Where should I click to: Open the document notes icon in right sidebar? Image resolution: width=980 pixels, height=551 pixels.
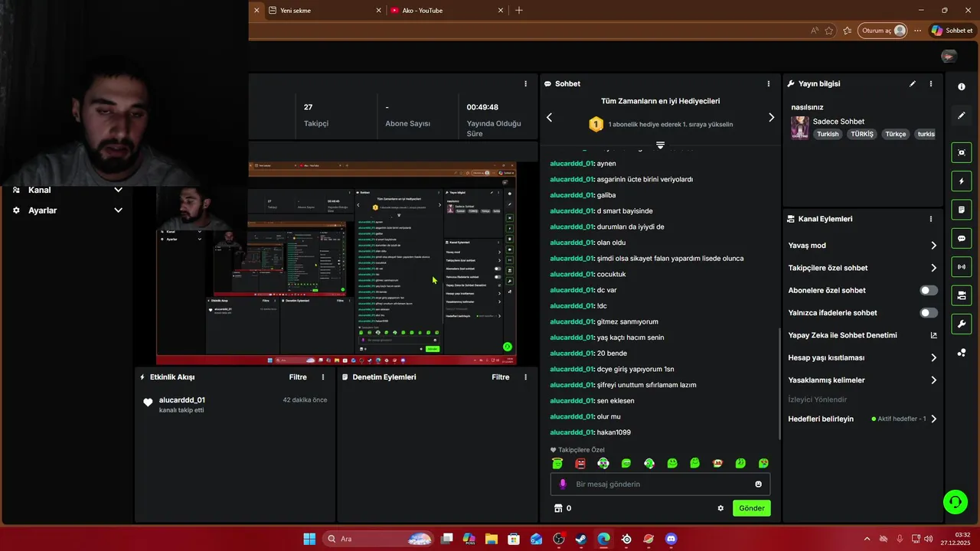(x=962, y=210)
